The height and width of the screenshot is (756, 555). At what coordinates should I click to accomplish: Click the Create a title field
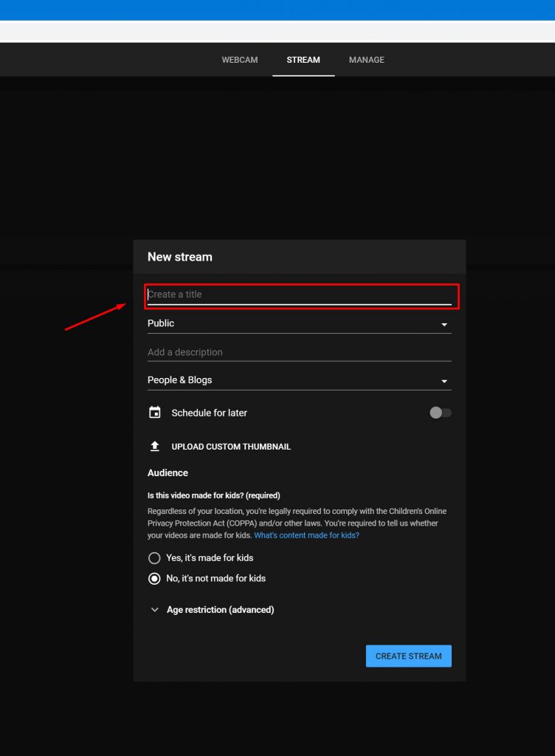[299, 295]
